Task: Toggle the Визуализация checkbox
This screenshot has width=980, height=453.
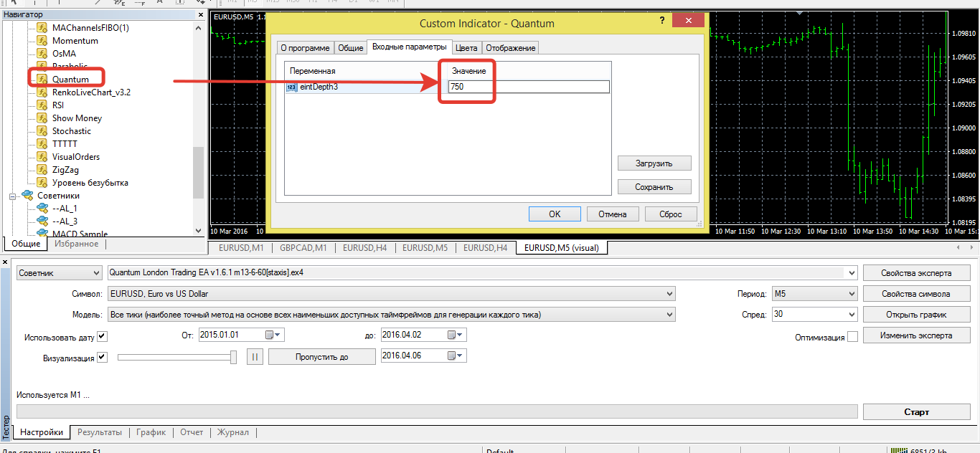Action: [x=102, y=357]
